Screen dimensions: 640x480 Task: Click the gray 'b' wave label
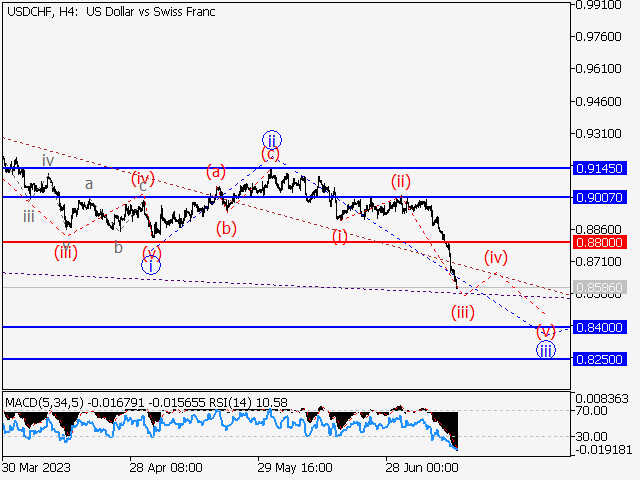tap(118, 247)
